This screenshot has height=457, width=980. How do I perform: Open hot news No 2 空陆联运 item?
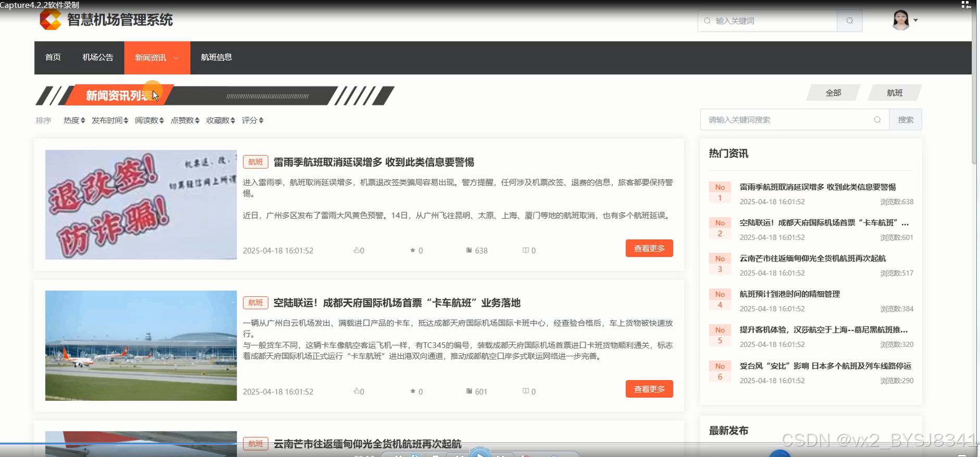[824, 223]
